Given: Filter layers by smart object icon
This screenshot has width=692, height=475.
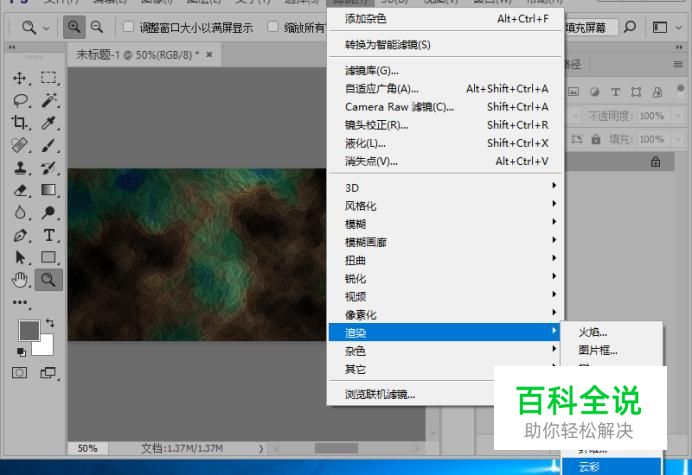Looking at the screenshot, I should point(658,92).
